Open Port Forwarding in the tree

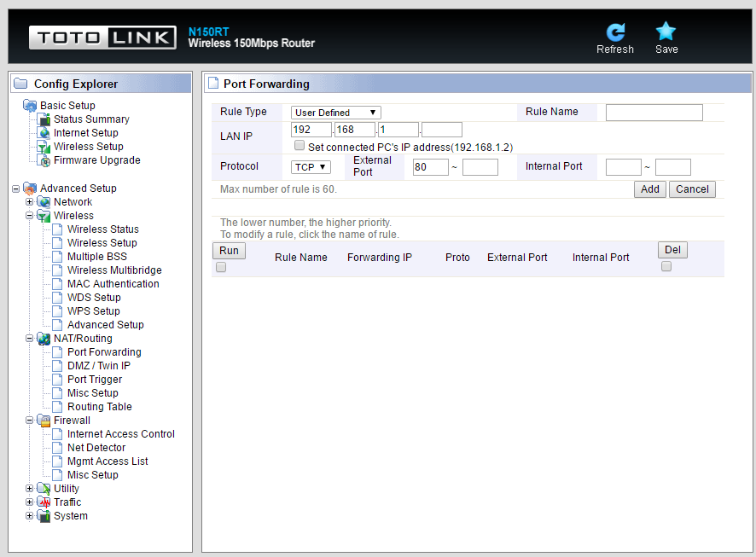104,352
